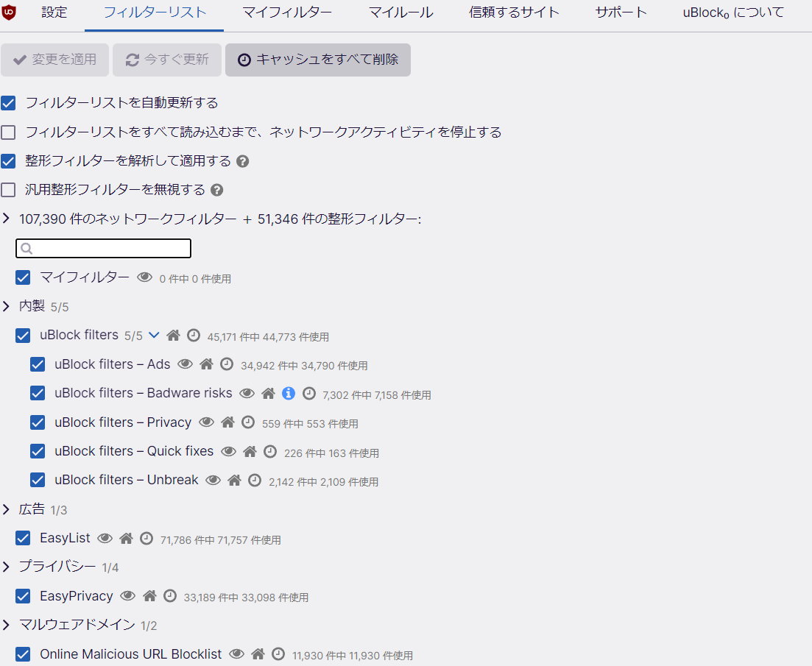Viewport: 812px width, 666px height.
Task: Enable ネットワークアクティビティを停止する checkbox
Action: click(x=8, y=132)
